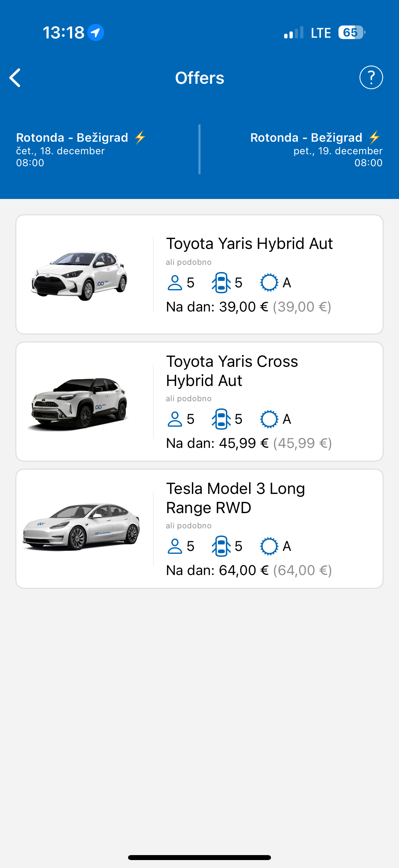Edit pickup date čet., 18. december

point(61,151)
